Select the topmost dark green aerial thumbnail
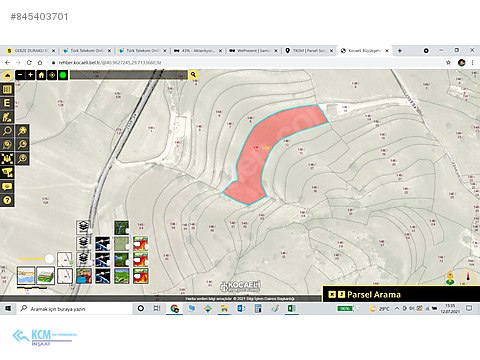480x360 pixels. [x=121, y=227]
